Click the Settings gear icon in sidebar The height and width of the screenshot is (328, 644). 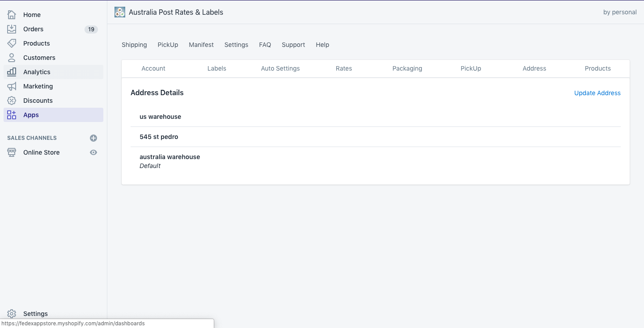(x=12, y=314)
